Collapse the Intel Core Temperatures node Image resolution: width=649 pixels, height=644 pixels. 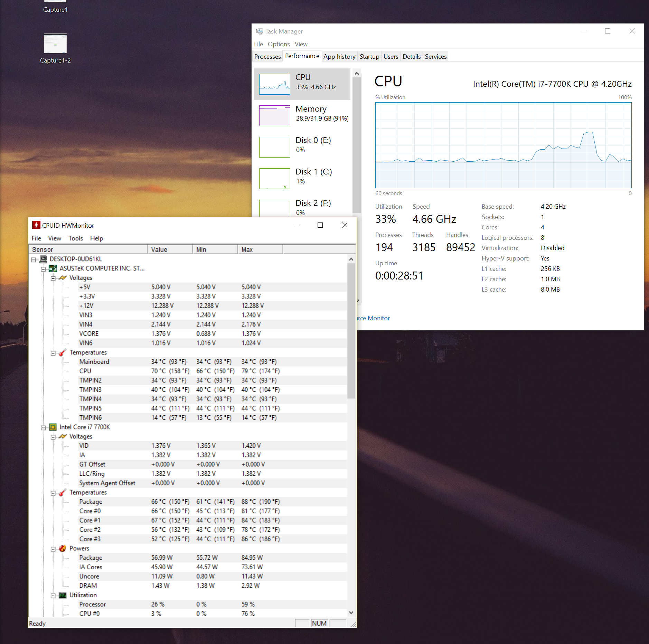coord(53,493)
